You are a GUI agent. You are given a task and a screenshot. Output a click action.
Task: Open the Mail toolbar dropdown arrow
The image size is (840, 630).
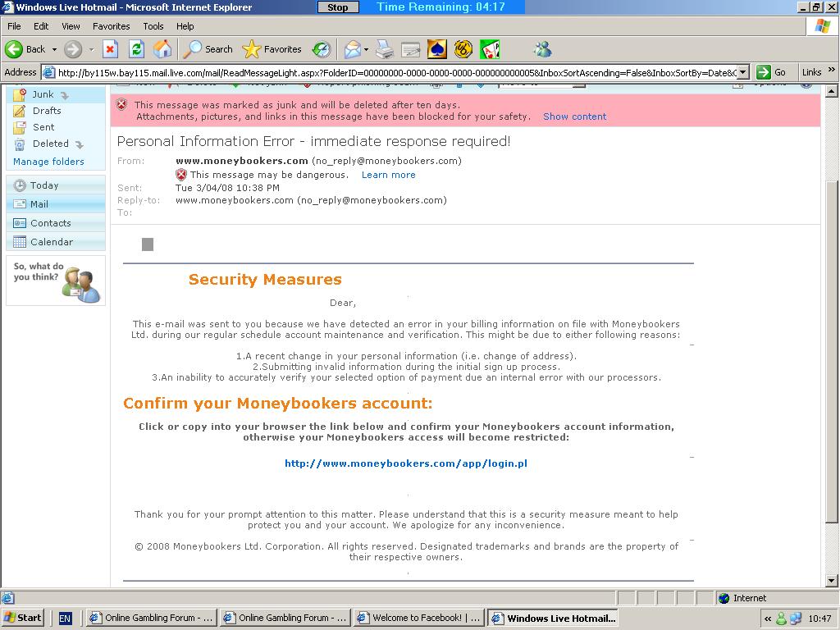click(366, 49)
